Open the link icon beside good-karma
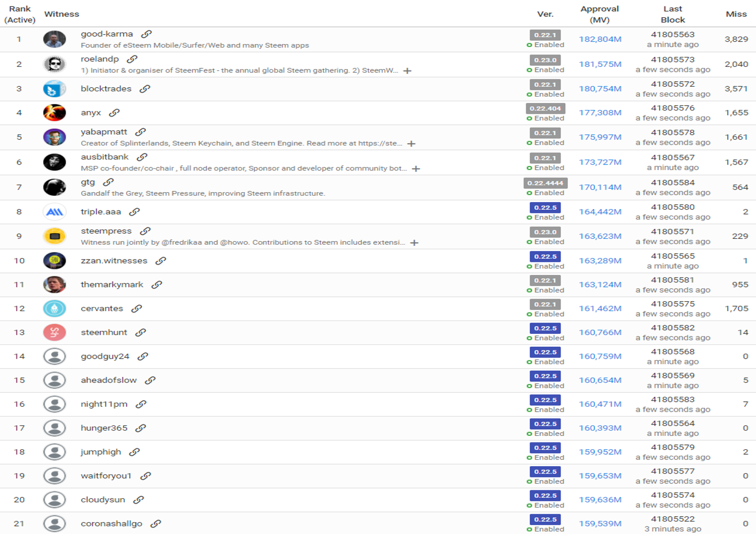The width and height of the screenshot is (756, 534). [x=146, y=34]
